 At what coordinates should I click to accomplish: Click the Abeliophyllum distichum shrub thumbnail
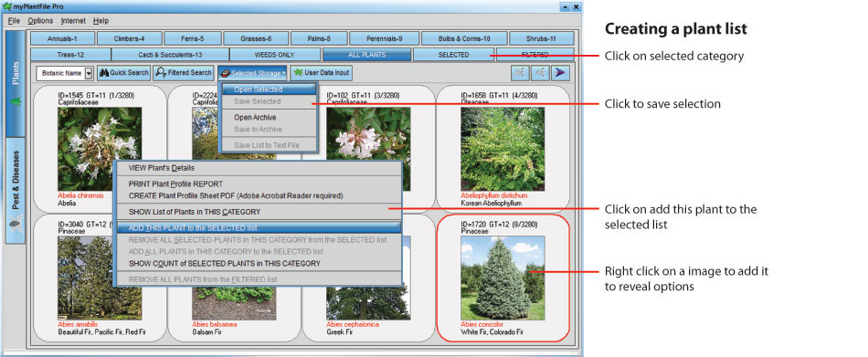click(503, 149)
